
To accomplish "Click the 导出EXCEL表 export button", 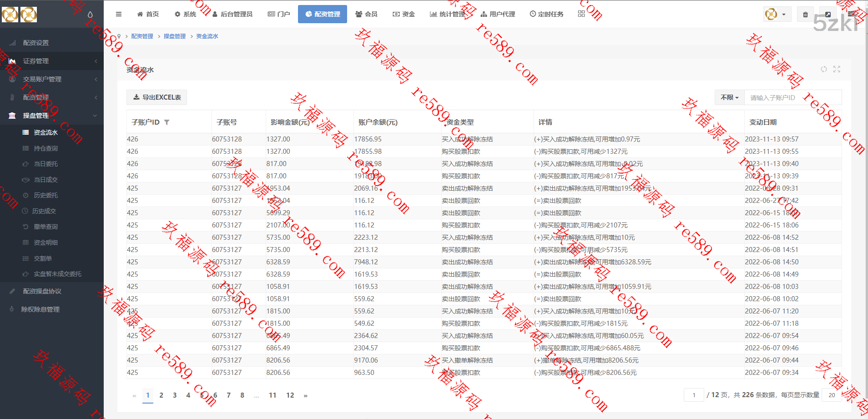I will pyautogui.click(x=157, y=97).
